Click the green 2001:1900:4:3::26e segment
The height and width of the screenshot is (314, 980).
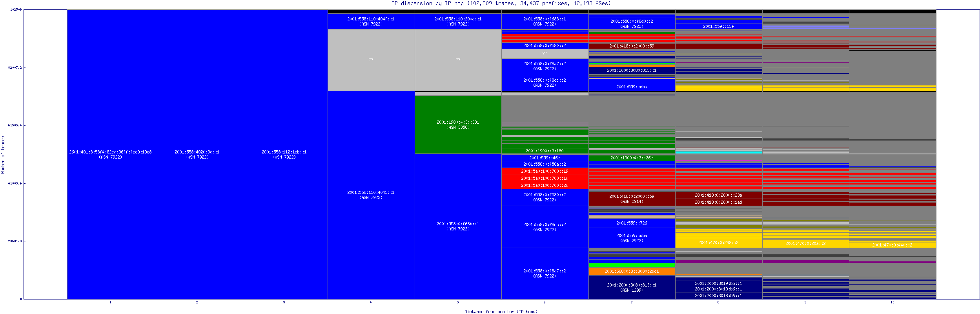point(632,158)
